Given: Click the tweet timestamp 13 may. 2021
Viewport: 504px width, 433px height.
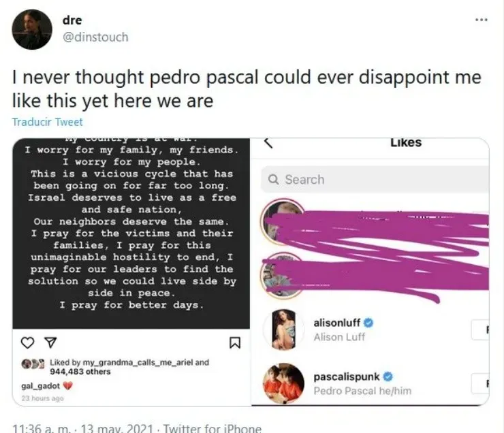Looking at the screenshot, I should [x=117, y=428].
